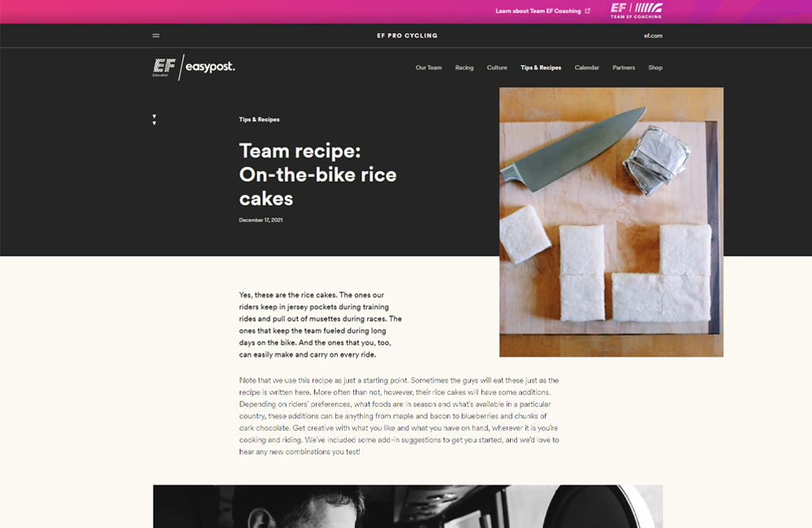Visit the Partners page

pos(624,67)
